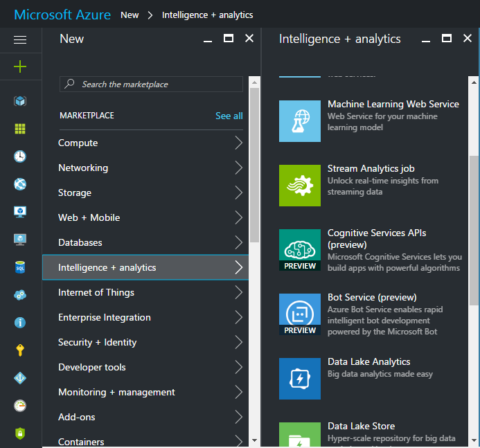The width and height of the screenshot is (480, 448).
Task: Open the Security + Identity category
Action: pos(98,342)
